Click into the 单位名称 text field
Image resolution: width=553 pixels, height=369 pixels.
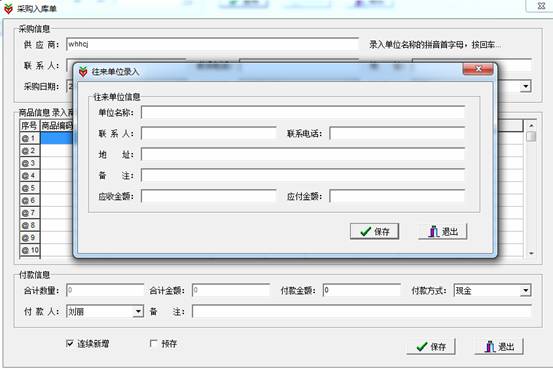pyautogui.click(x=303, y=113)
